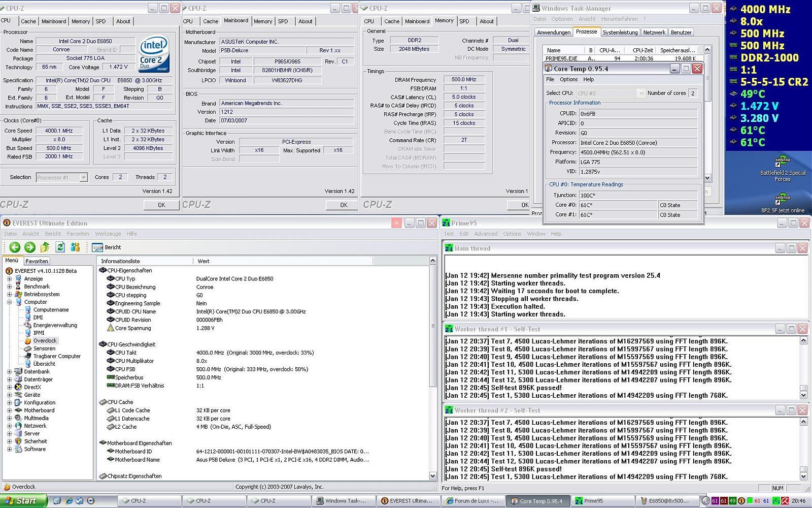Go back with EVEREST green back arrow
The height and width of the screenshot is (508, 812).
pos(15,247)
